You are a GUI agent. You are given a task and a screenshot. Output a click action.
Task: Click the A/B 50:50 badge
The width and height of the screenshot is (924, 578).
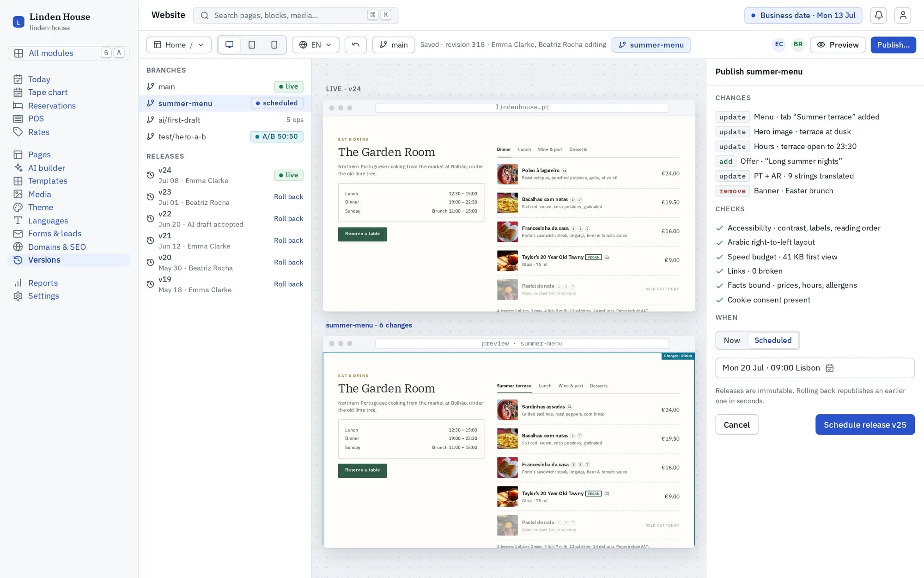click(277, 137)
